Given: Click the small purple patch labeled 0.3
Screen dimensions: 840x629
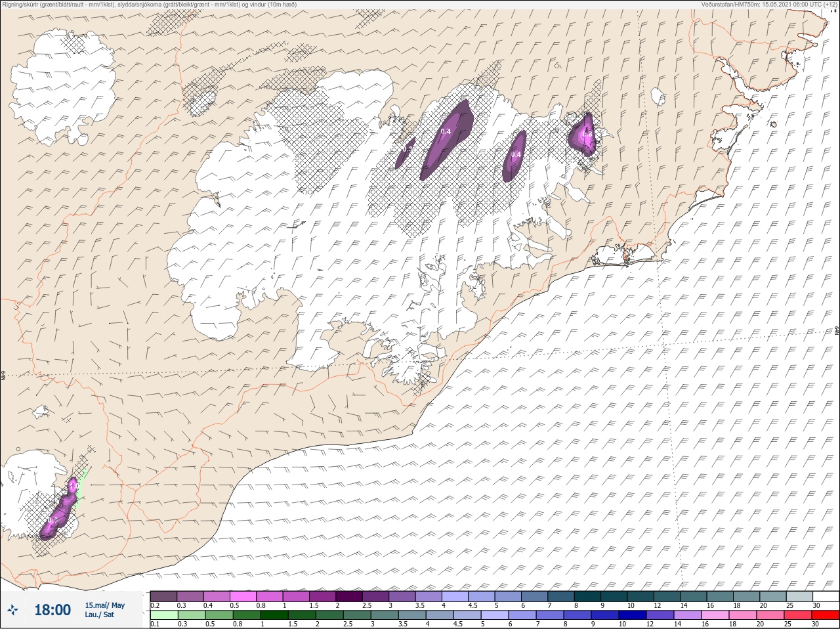Looking at the screenshot, I should point(406,152).
